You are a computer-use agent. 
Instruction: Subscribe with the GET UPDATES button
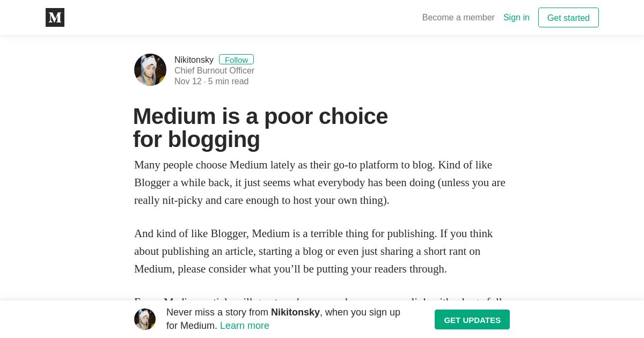tap(472, 320)
